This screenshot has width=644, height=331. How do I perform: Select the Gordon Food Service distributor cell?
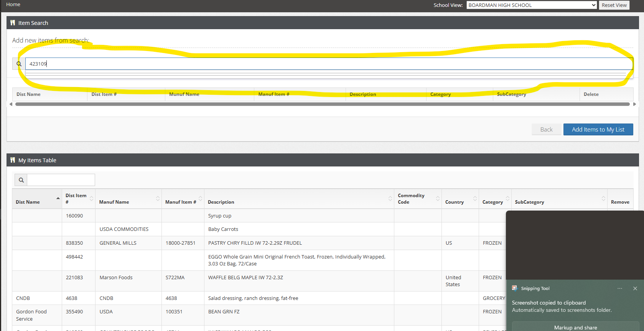pyautogui.click(x=37, y=315)
